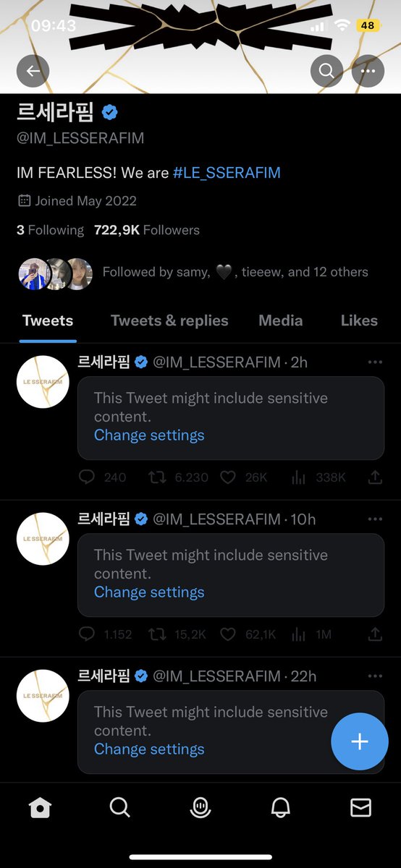Viewport: 401px width, 868px height.
Task: Like the tweet with 62,1K likes
Action: pos(227,634)
